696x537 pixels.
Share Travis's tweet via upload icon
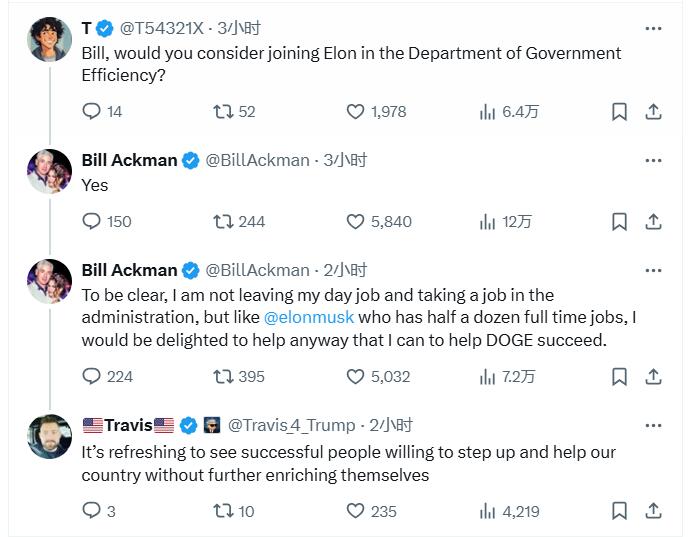pyautogui.click(x=653, y=510)
